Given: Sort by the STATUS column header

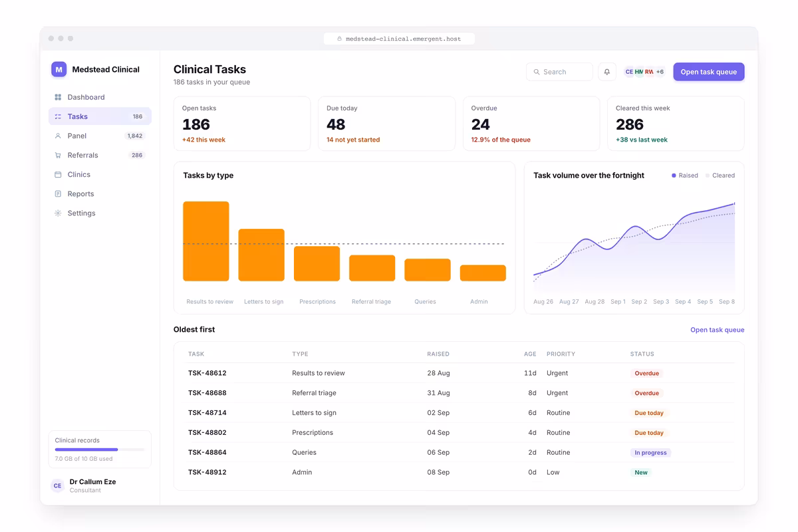Looking at the screenshot, I should click(642, 354).
